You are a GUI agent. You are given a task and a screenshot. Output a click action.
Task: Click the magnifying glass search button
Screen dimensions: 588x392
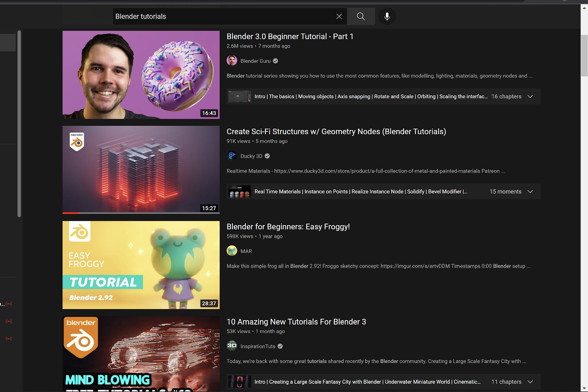click(361, 17)
